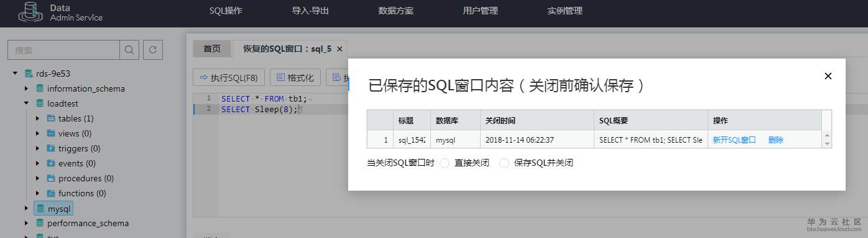Click line 2 SELECT Sleep(8) in the editor
Image resolution: width=868 pixels, height=238 pixels.
259,109
